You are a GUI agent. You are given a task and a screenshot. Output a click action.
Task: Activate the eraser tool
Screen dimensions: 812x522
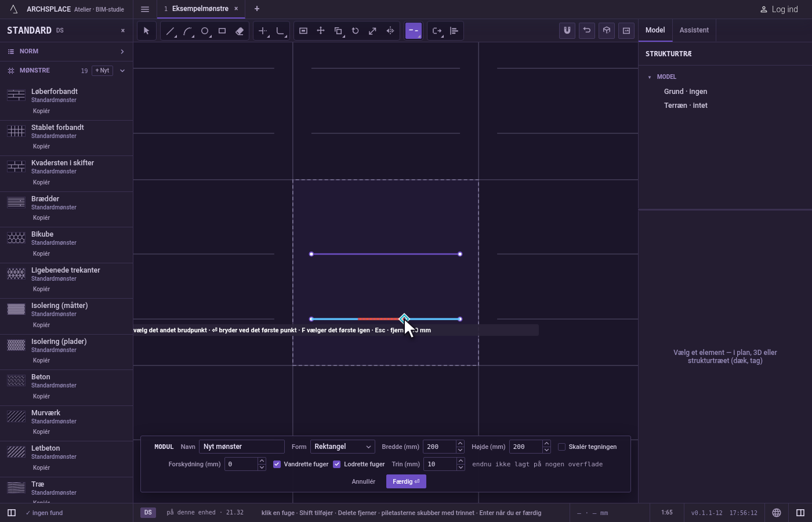[240, 31]
